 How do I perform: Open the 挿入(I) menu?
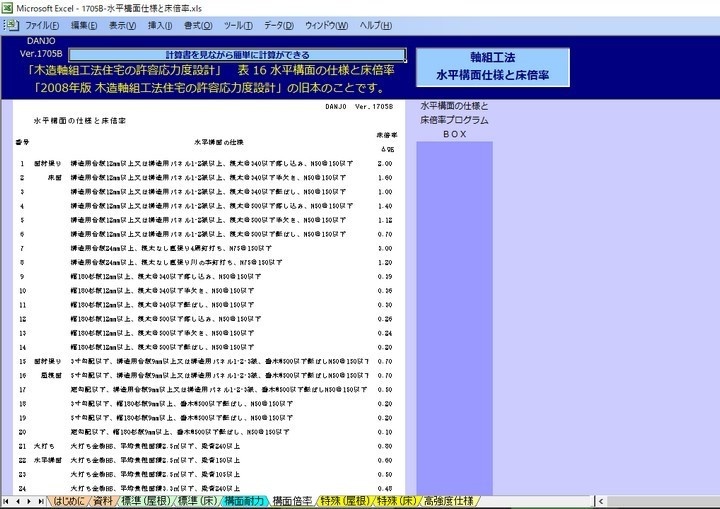tap(160, 26)
